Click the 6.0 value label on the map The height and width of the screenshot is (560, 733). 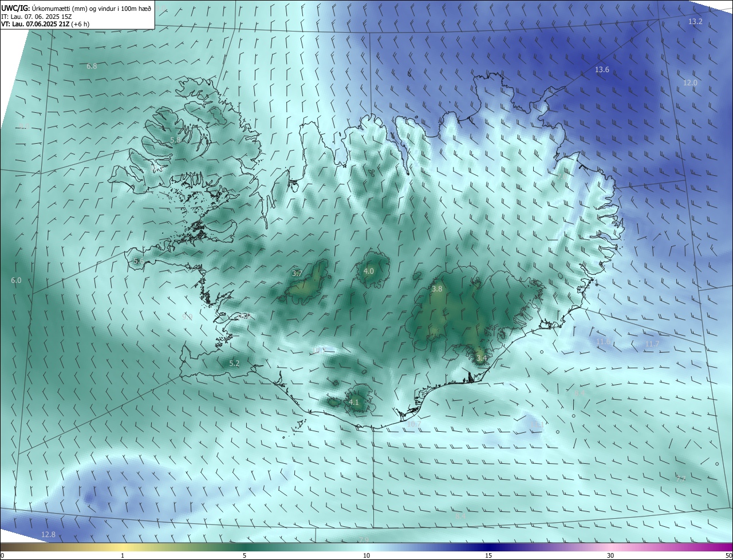(16, 281)
